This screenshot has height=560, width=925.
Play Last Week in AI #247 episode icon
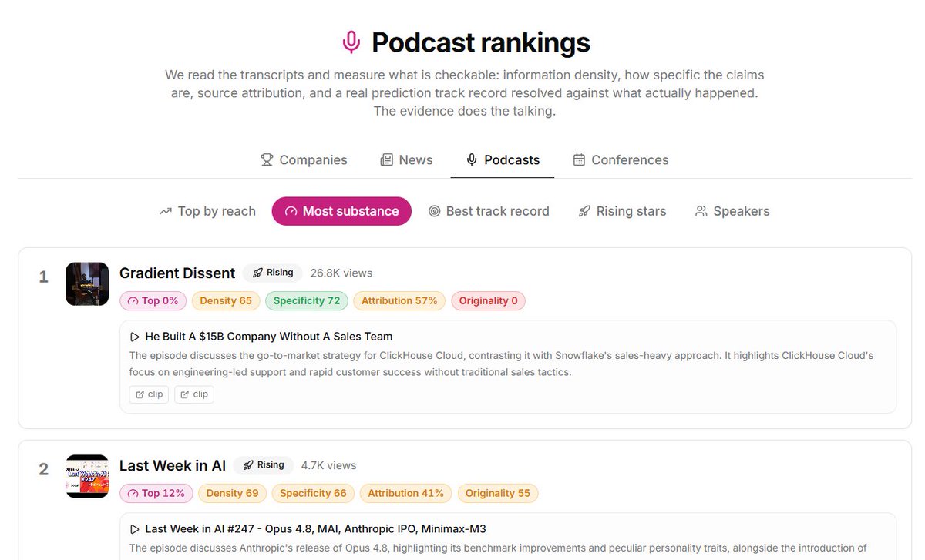click(x=135, y=529)
